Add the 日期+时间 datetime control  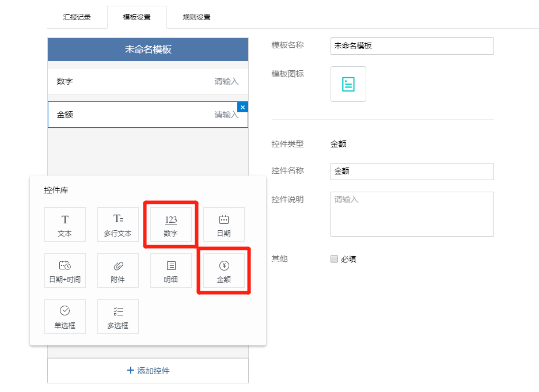point(65,271)
